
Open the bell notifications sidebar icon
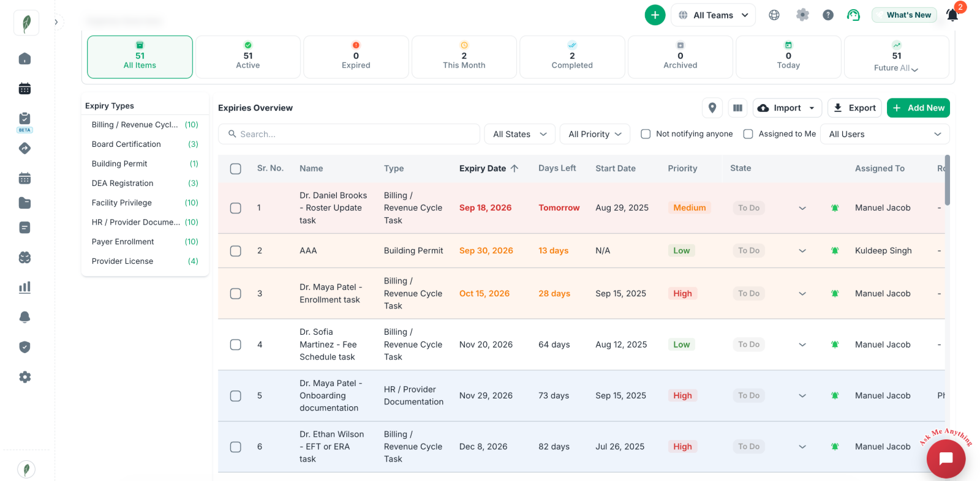24,317
